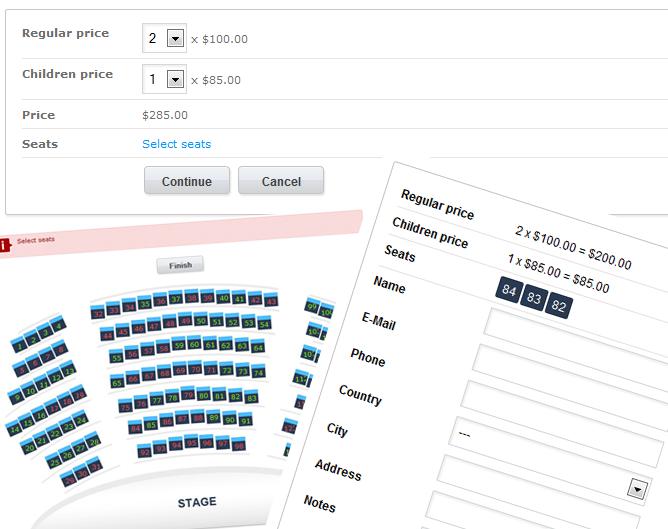668x529 pixels.
Task: Toggle selected seat 83 badge
Action: (x=534, y=297)
